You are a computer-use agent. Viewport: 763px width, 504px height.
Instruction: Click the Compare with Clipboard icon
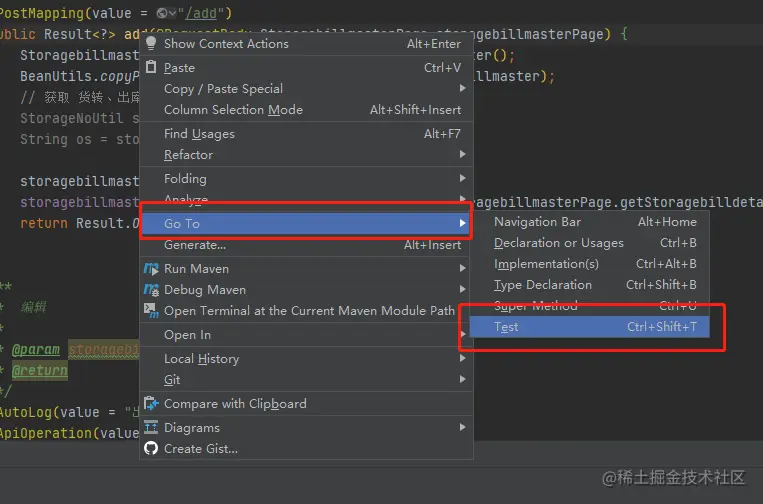coord(152,404)
